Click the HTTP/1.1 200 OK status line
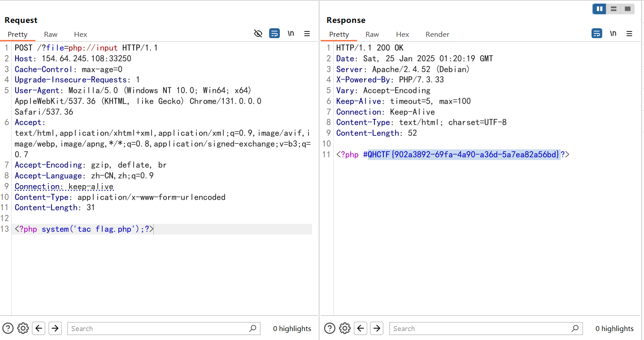 click(x=370, y=48)
